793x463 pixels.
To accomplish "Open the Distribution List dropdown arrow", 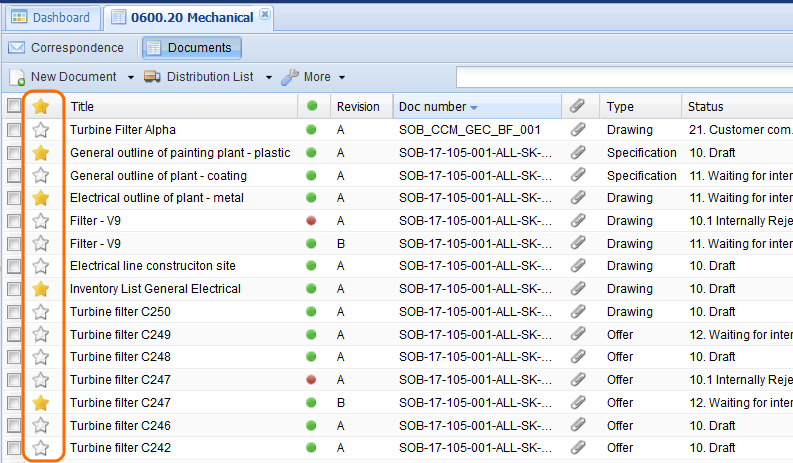I will pos(267,77).
